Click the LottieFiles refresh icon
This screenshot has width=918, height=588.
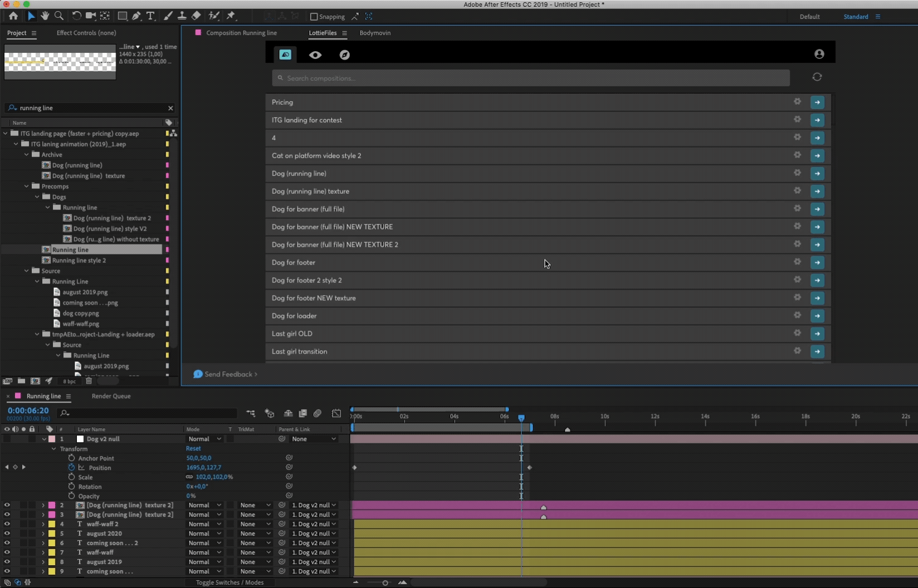point(817,77)
